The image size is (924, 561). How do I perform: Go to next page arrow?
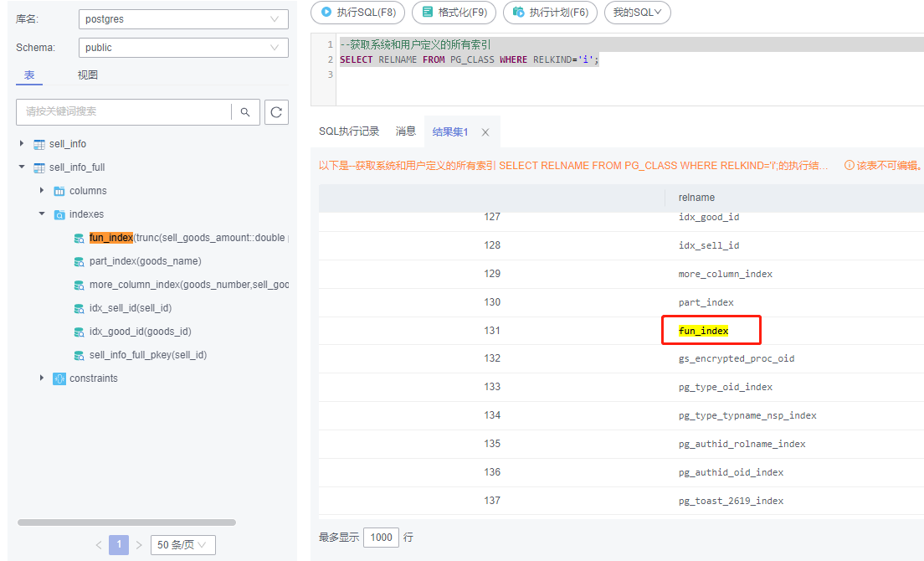coord(139,545)
